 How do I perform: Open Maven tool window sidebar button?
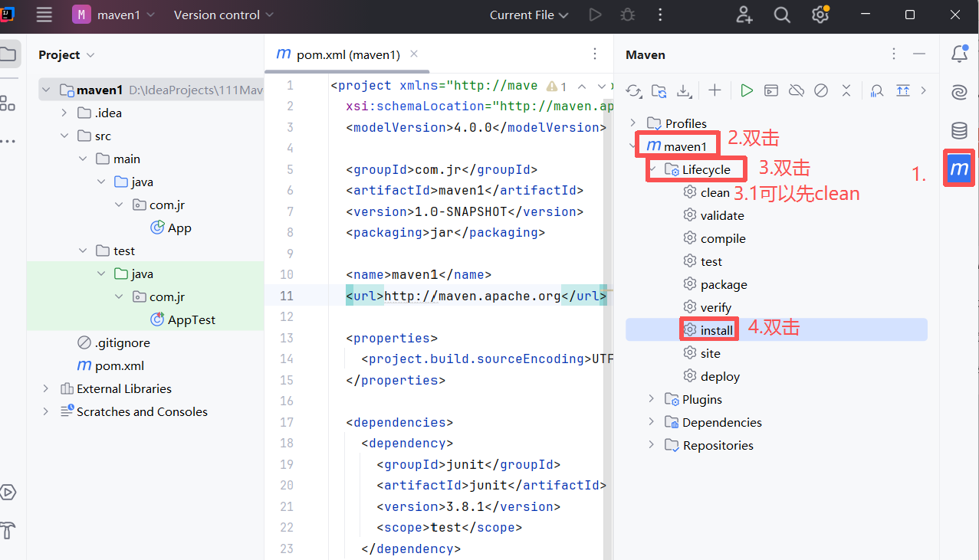[959, 169]
